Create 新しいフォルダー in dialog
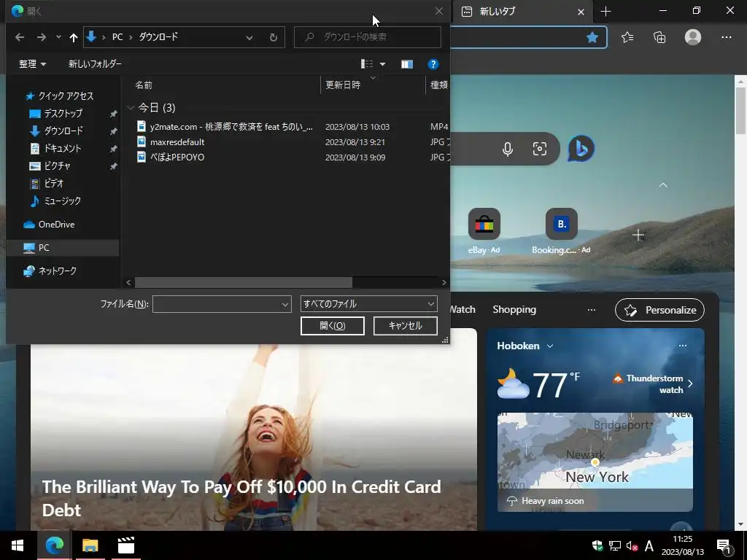 (95, 64)
